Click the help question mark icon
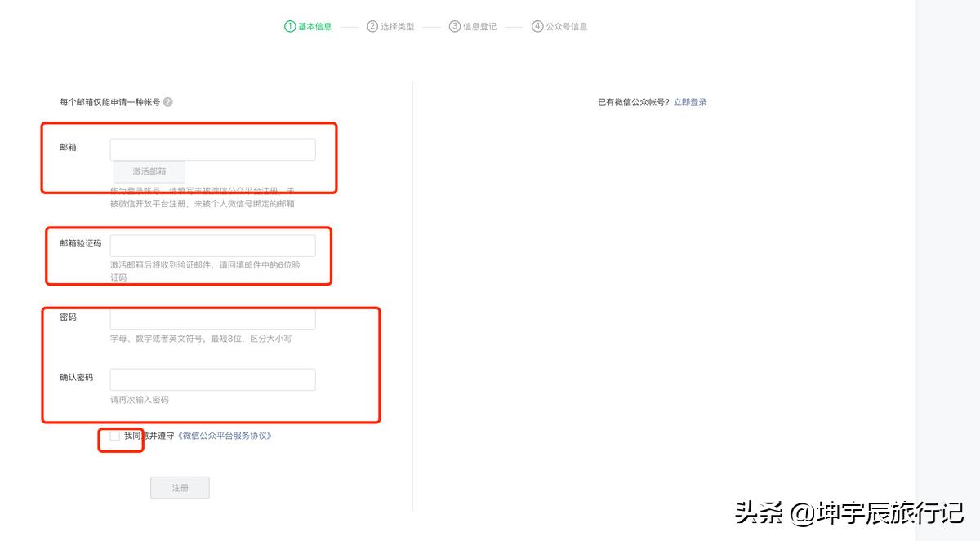The width and height of the screenshot is (980, 541). click(x=167, y=102)
